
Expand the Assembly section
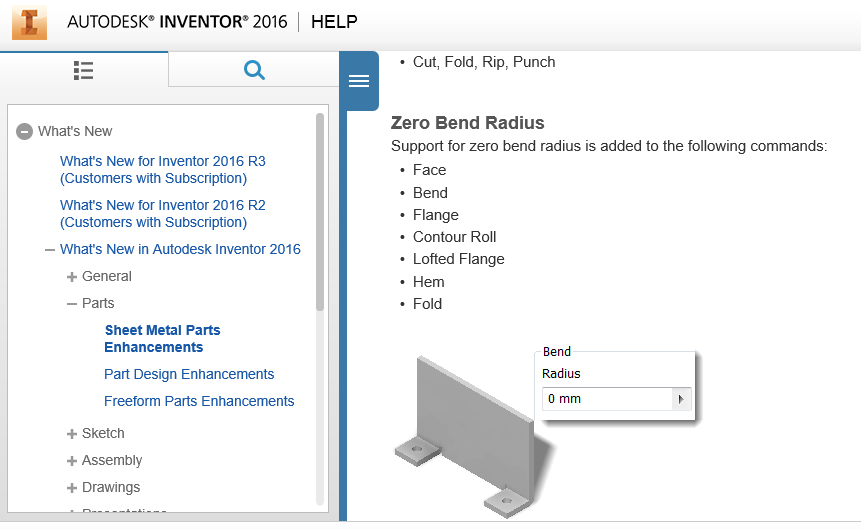click(72, 461)
